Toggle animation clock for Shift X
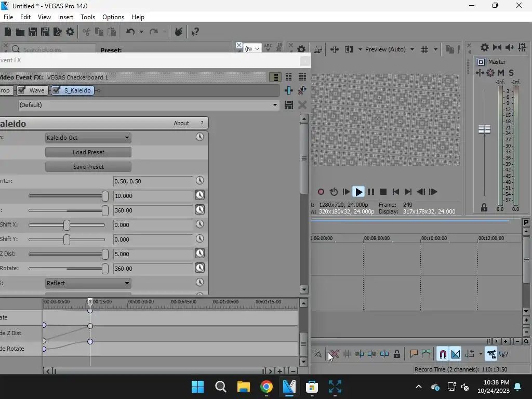This screenshot has height=399, width=532. [200, 224]
